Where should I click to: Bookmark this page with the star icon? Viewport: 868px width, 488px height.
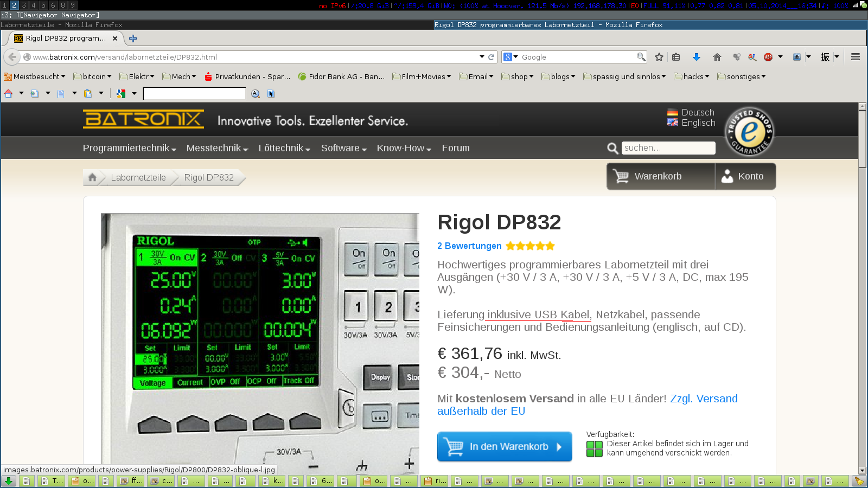[x=659, y=57]
